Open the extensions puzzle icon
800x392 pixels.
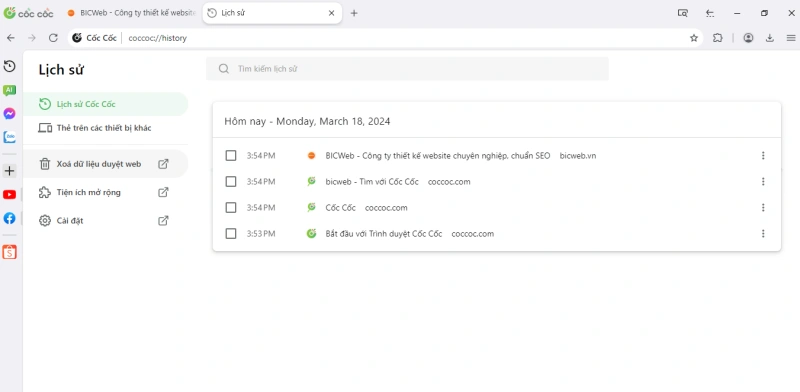pos(718,38)
